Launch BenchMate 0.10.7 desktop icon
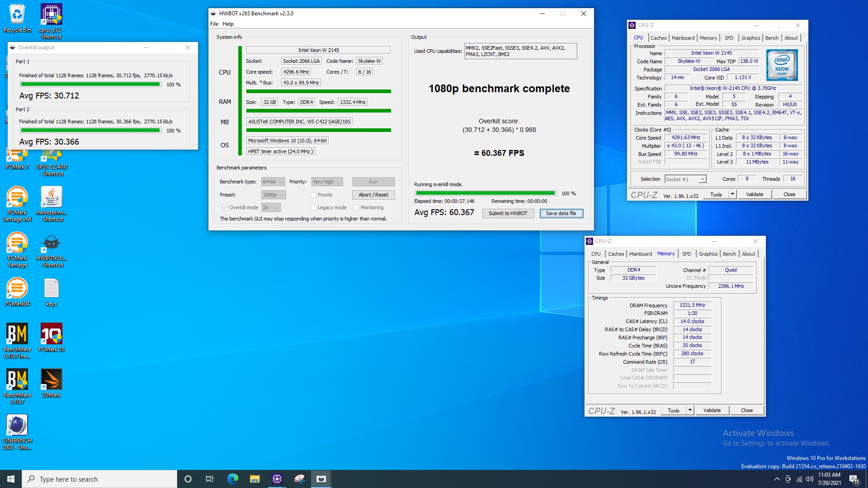The width and height of the screenshot is (868, 488). pos(17,386)
